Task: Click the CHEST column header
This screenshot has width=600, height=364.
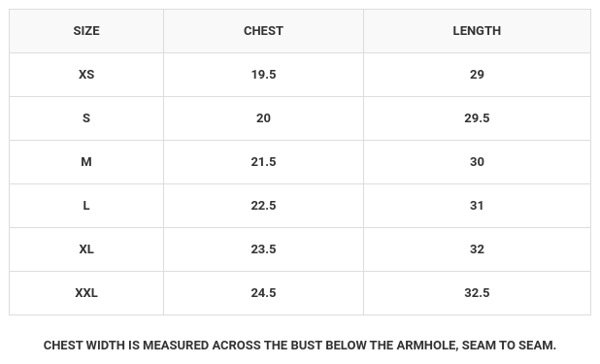Action: pyautogui.click(x=263, y=31)
